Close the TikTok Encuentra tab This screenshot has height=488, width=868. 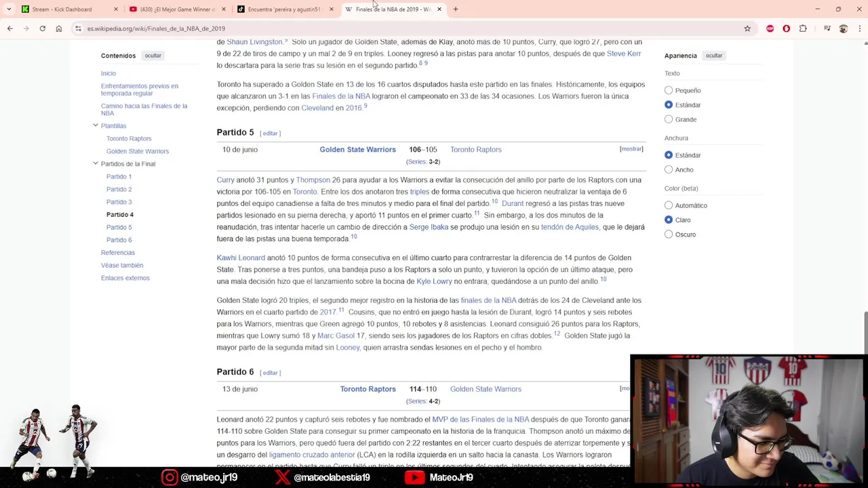pyautogui.click(x=332, y=9)
